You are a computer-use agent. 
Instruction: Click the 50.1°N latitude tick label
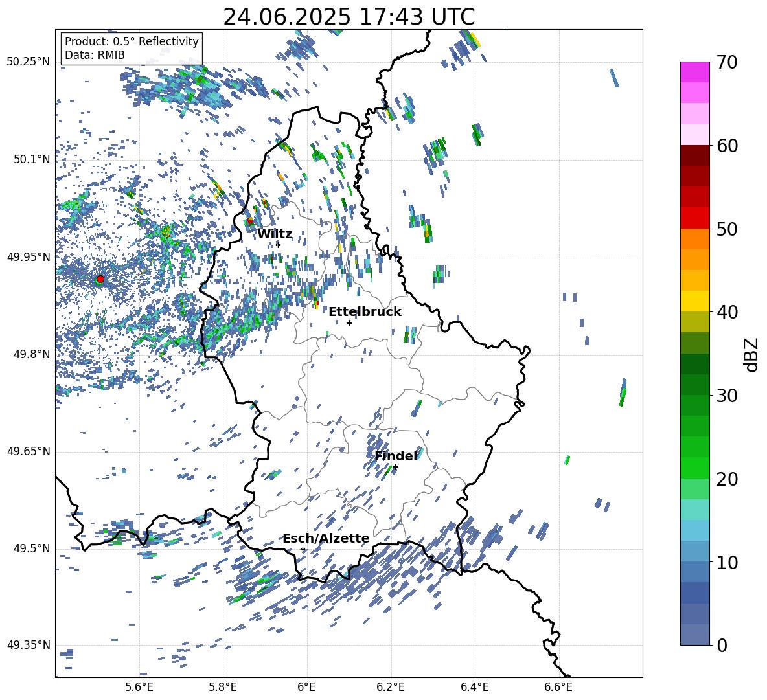32,159
